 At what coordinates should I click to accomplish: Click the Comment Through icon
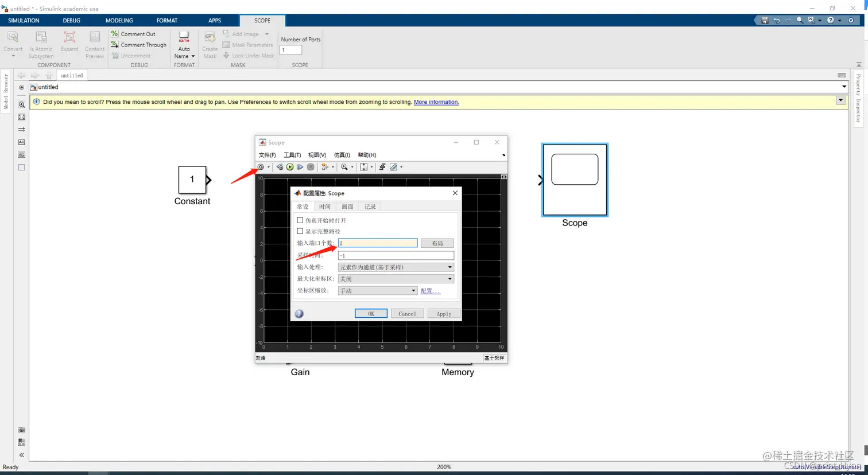(x=115, y=45)
